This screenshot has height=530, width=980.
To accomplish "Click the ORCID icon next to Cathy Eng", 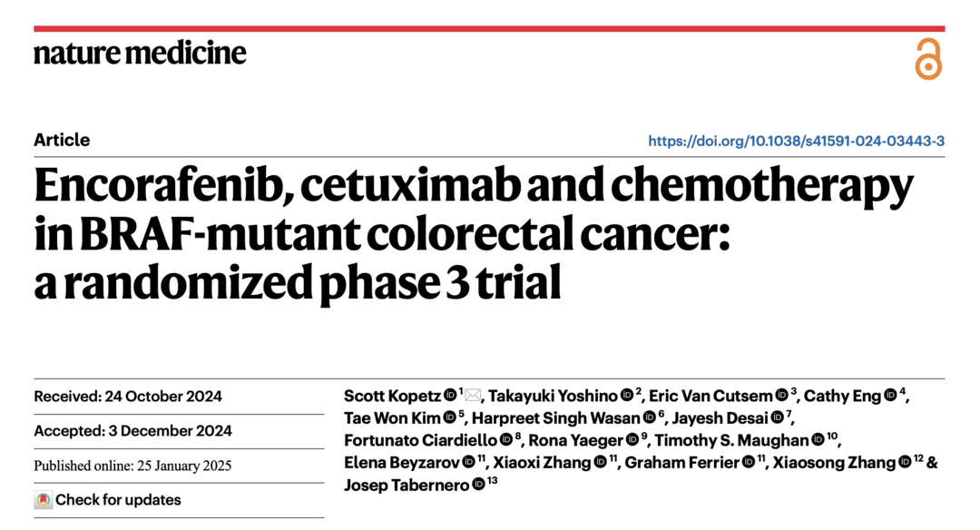I will click(x=889, y=396).
